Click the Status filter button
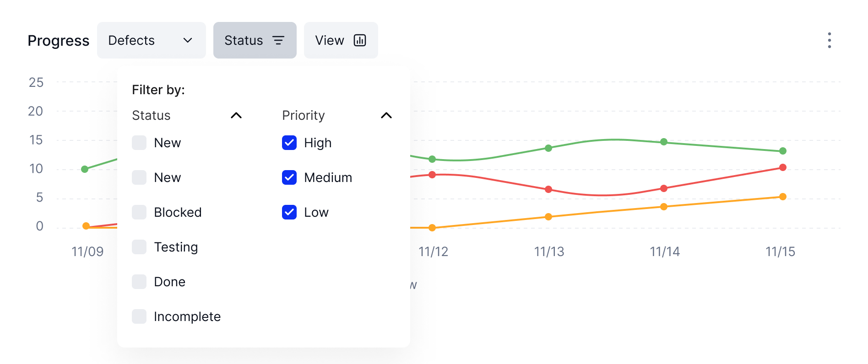 (x=255, y=40)
